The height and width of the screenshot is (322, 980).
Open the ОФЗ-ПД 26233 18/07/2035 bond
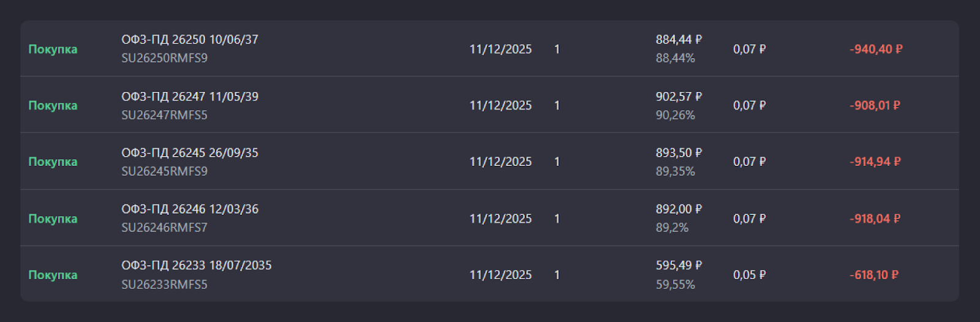(196, 266)
